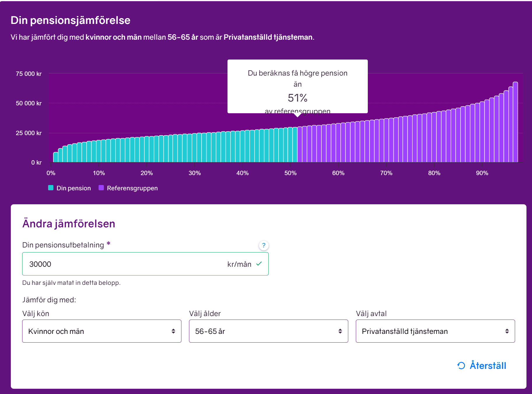
Task: Click the question mark help icon
Action: coord(264,245)
